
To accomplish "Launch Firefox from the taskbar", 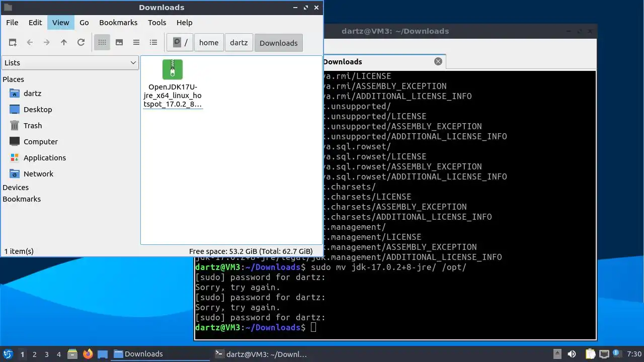I will click(x=88, y=354).
